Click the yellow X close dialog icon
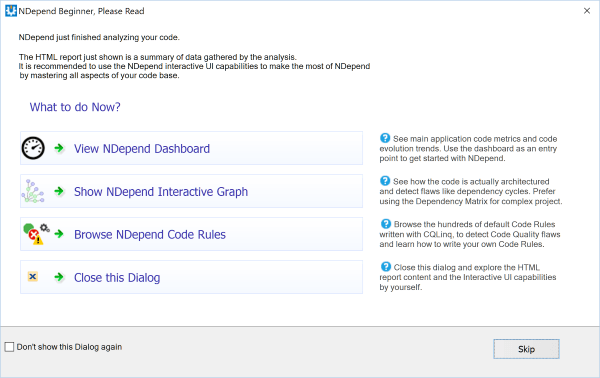 (x=33, y=276)
